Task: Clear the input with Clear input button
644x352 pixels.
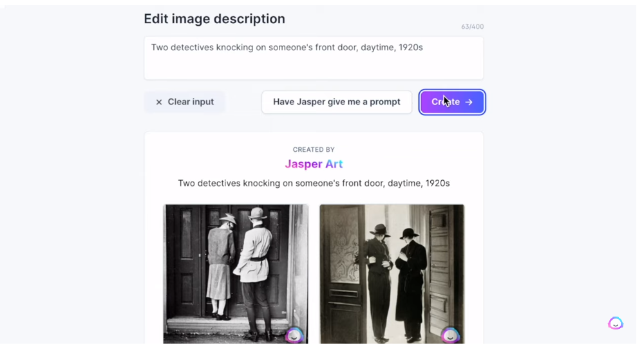Action: pyautogui.click(x=184, y=102)
